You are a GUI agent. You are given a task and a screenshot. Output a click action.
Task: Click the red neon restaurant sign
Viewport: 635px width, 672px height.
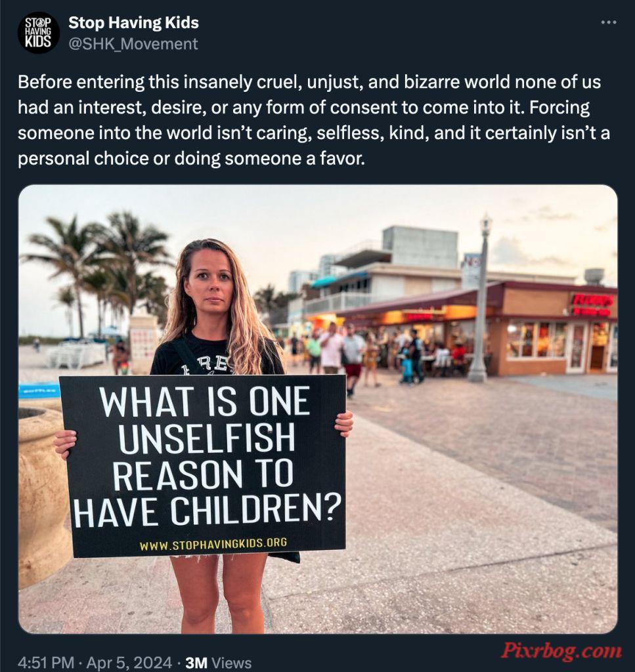point(593,304)
